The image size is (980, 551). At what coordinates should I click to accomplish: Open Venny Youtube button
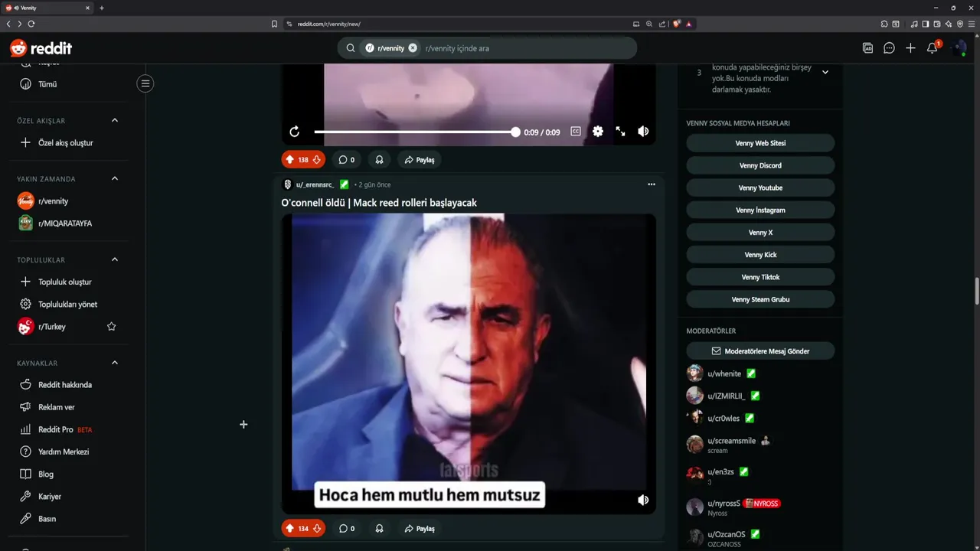[x=760, y=187]
